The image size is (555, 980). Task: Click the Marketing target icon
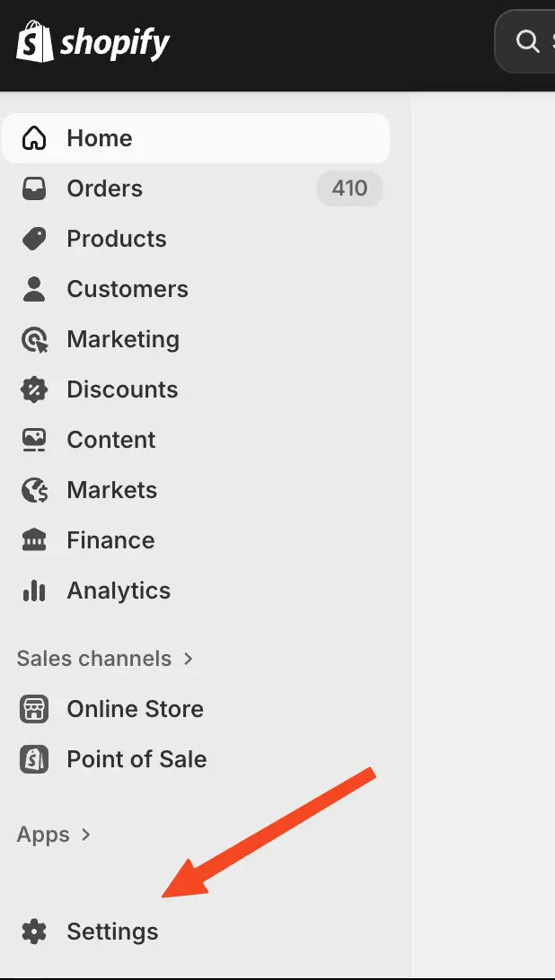(x=34, y=339)
